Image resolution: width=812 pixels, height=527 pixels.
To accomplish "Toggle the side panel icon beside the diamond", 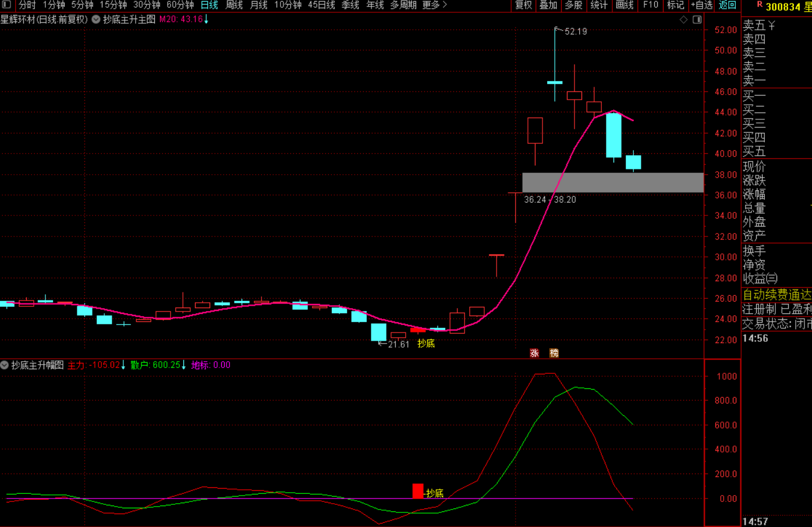I will (697, 19).
